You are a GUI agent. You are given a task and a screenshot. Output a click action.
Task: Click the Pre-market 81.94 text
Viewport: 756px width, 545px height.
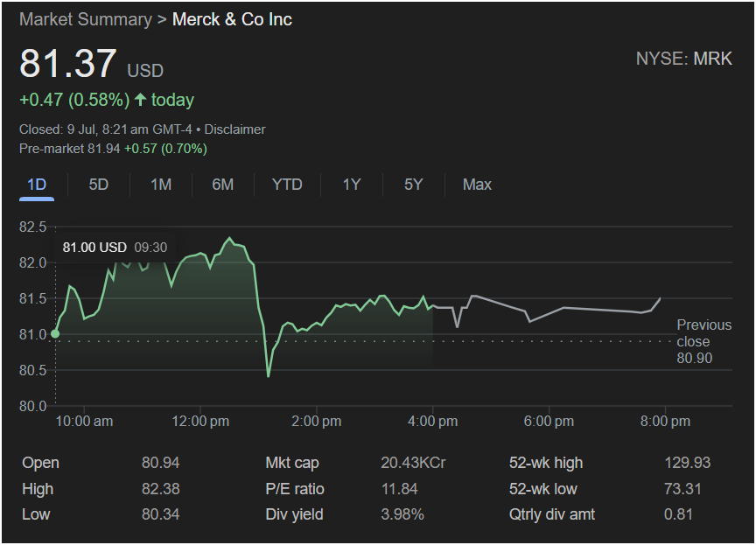pos(69,149)
